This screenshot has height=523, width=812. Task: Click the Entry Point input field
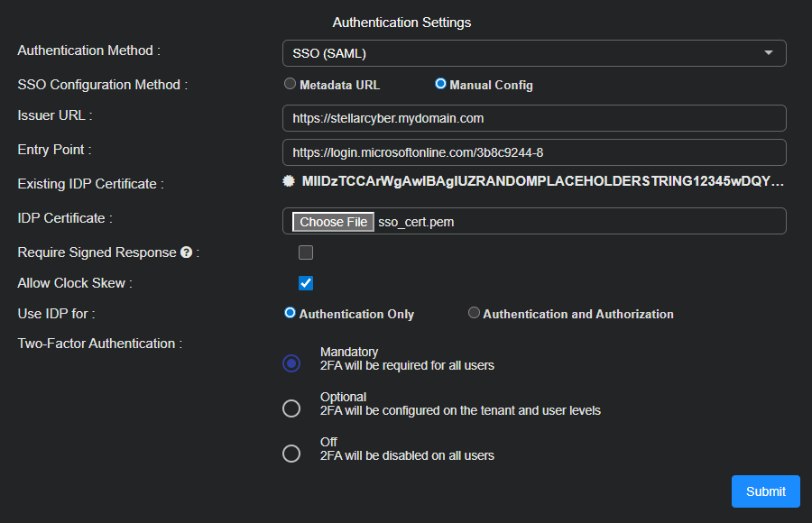533,152
